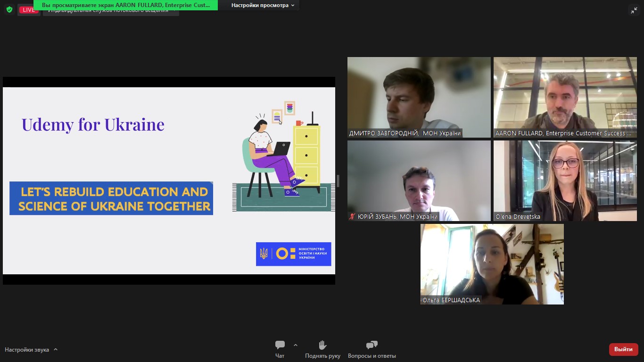Select Olena Drevetska video tile
The image size is (644, 362).
[x=565, y=181]
